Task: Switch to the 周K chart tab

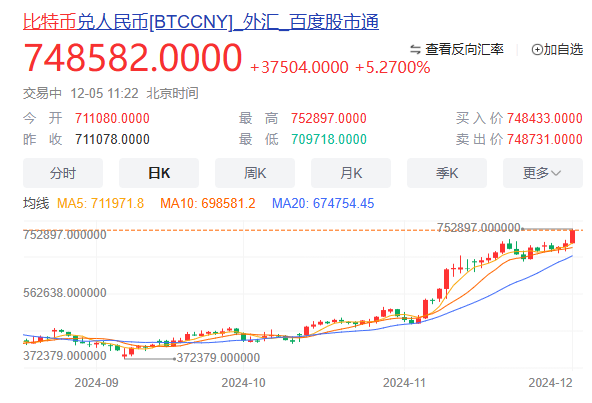Action: click(255, 173)
